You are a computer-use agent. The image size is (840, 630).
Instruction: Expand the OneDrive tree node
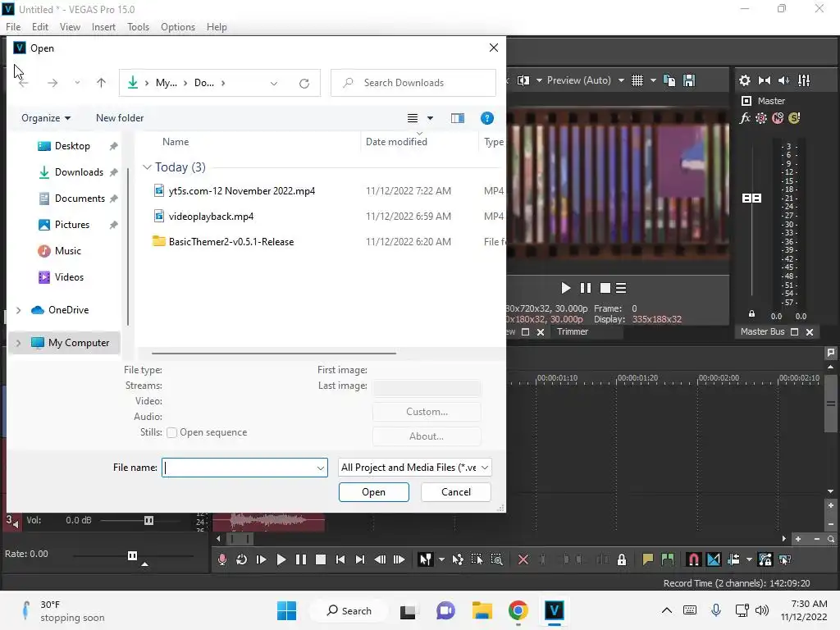coord(18,310)
